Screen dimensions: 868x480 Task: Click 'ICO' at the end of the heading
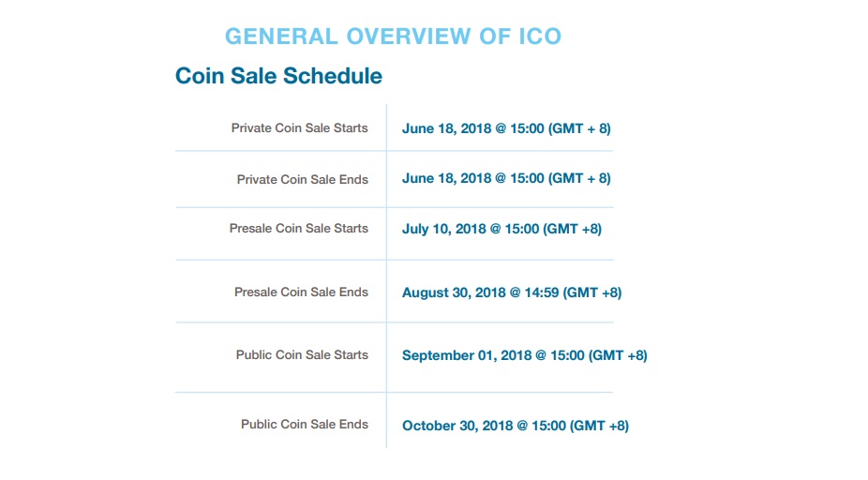[x=540, y=37]
